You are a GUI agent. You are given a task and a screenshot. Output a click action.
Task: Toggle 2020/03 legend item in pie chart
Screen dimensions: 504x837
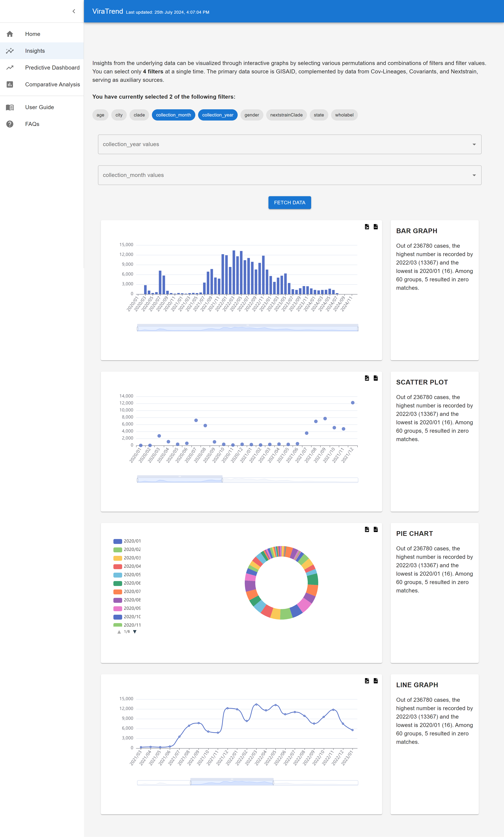click(127, 558)
